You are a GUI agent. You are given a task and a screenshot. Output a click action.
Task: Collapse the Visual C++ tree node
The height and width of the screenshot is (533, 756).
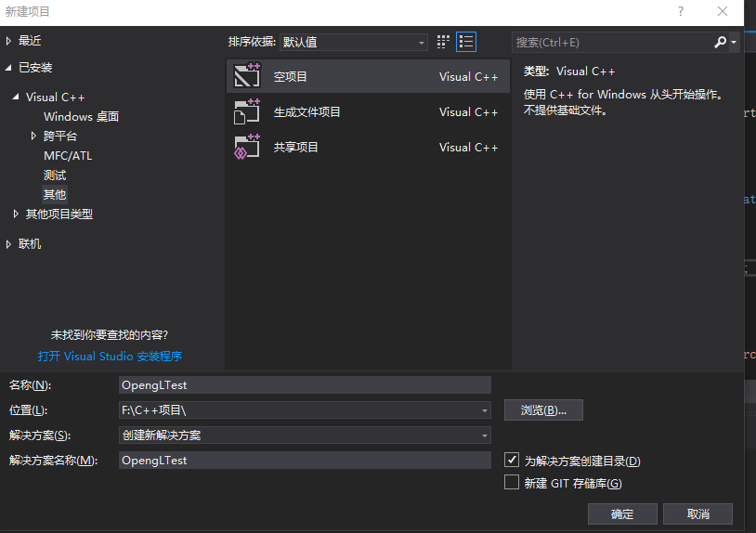coord(16,97)
